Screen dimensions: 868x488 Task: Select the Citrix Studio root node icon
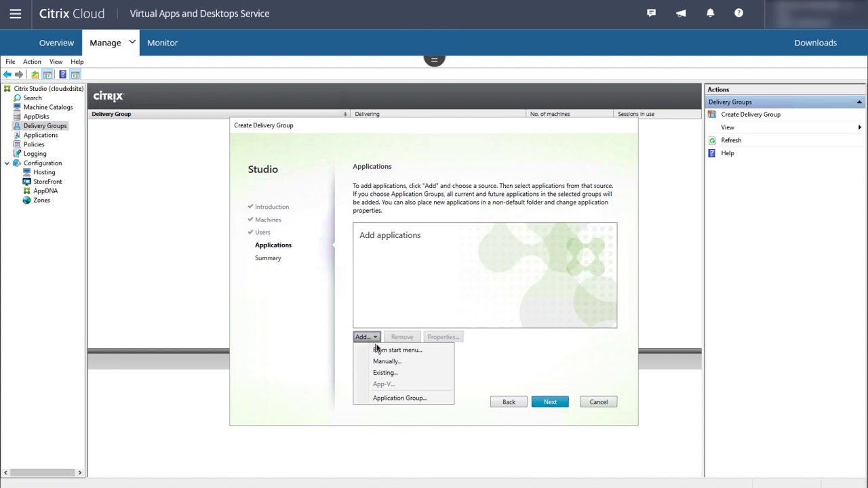coord(7,89)
